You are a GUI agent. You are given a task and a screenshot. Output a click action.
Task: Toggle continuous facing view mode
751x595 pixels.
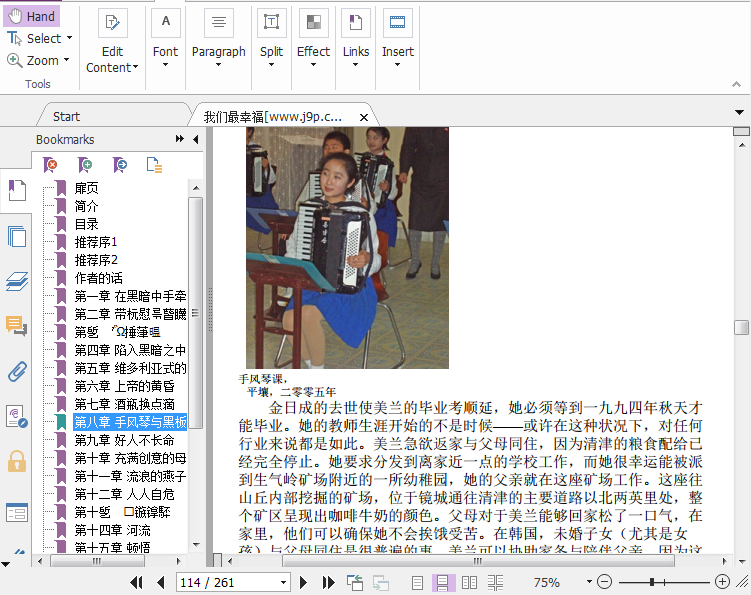pyautogui.click(x=495, y=582)
